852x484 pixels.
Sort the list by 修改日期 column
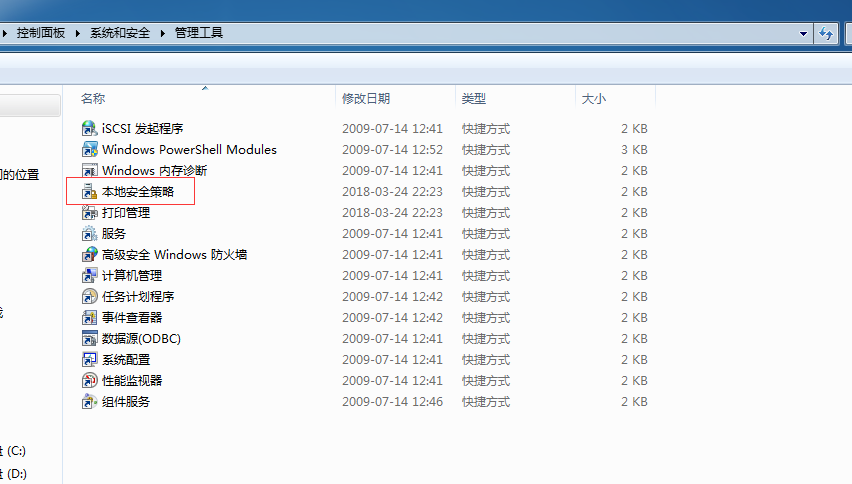pos(366,99)
